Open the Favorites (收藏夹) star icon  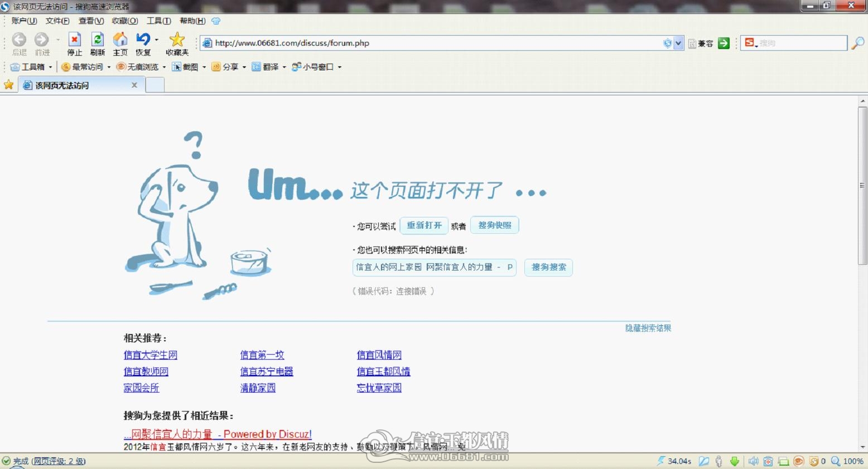[177, 40]
